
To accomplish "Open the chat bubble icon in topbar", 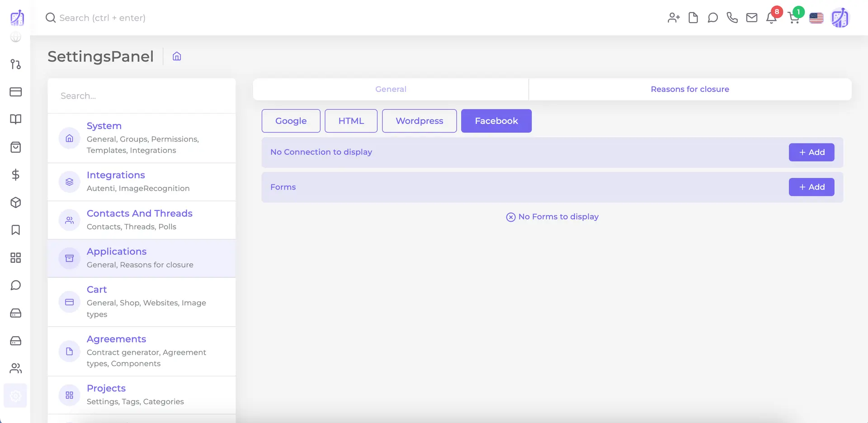I will tap(713, 18).
